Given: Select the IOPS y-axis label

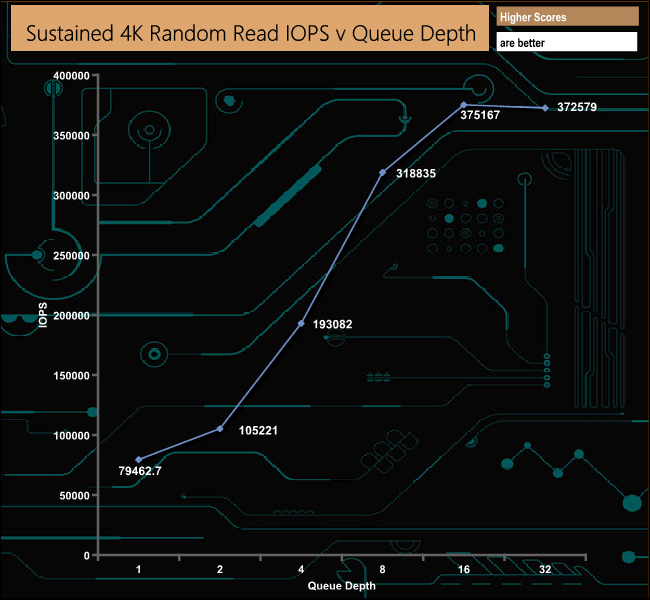Looking at the screenshot, I should coord(43,315).
